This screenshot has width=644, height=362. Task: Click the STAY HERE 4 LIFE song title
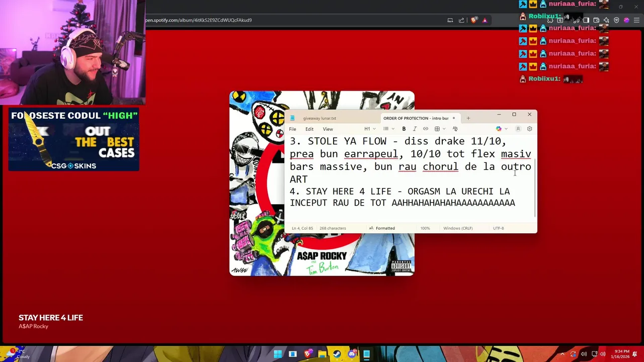[x=51, y=318]
